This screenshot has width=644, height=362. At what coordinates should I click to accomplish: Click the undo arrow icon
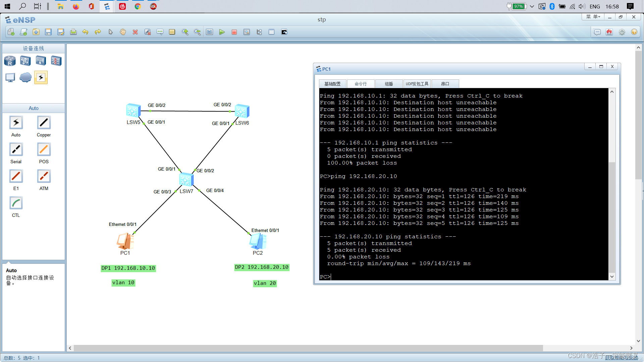[x=85, y=32]
